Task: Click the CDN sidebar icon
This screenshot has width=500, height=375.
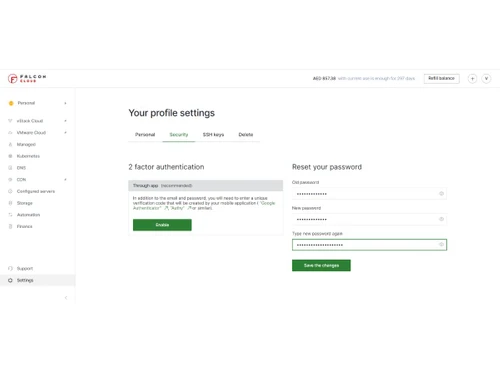Action: (x=10, y=179)
